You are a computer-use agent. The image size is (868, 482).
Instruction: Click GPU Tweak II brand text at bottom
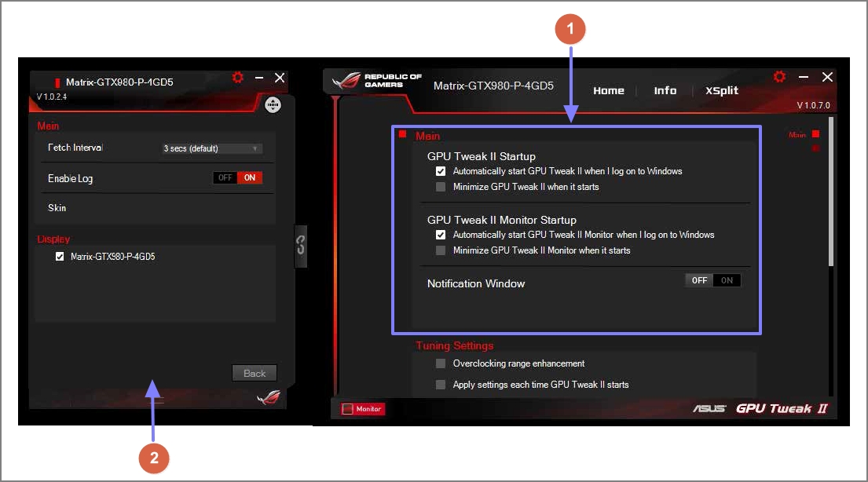(x=781, y=409)
